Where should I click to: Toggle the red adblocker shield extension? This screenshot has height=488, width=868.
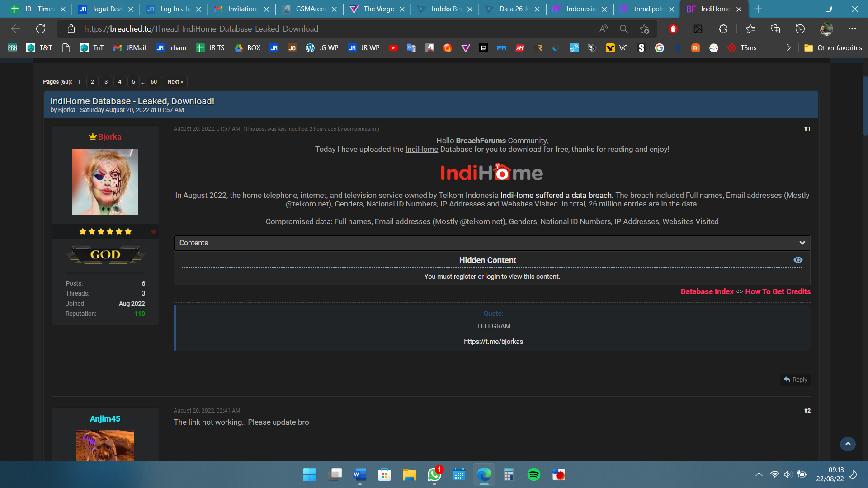coord(673,29)
